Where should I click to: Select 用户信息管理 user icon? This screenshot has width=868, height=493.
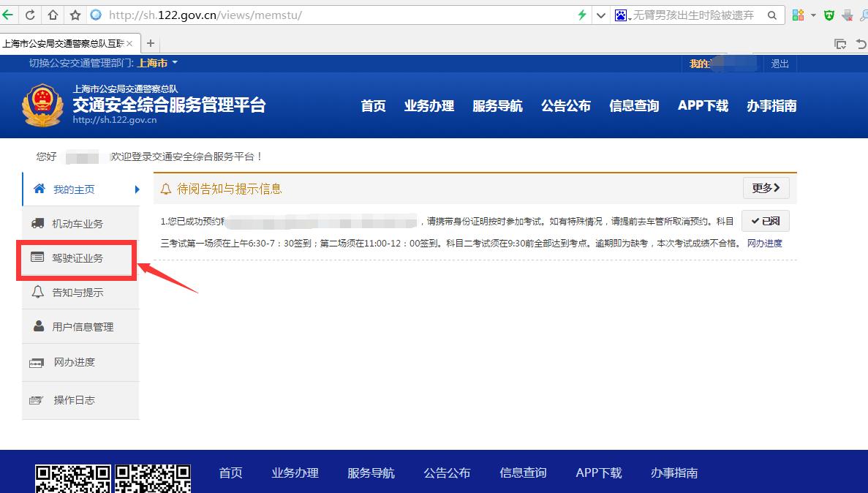point(39,326)
